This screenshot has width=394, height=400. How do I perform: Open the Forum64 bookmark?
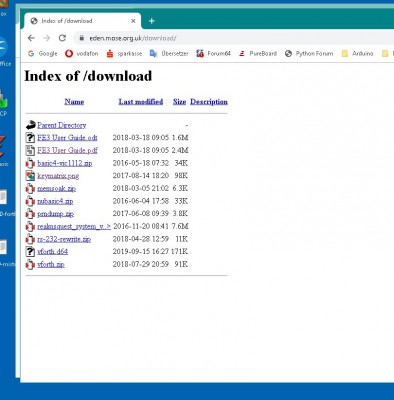[x=214, y=53]
